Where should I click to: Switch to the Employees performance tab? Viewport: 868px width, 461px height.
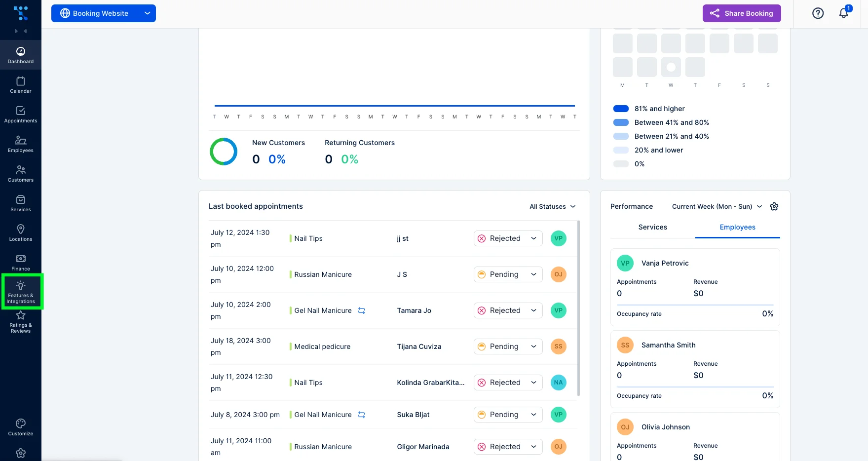point(738,227)
